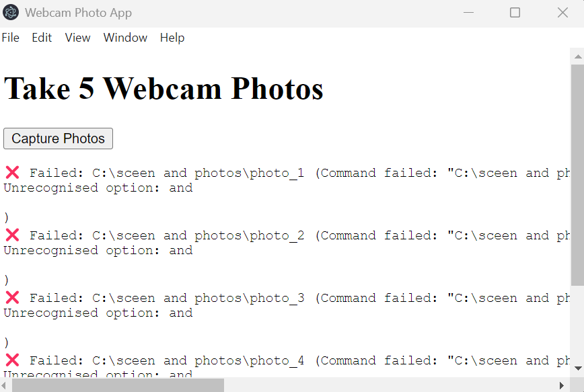This screenshot has width=584, height=392.
Task: Click the red X icon beside photo_3 error
Action: (x=12, y=297)
